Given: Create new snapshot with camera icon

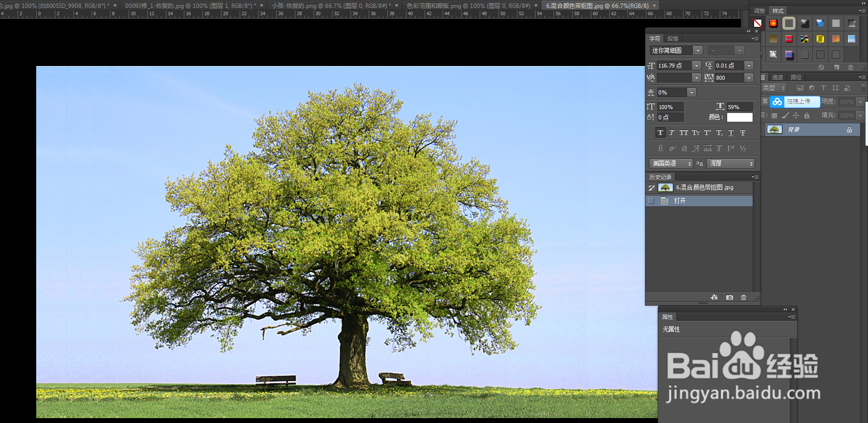Looking at the screenshot, I should (x=730, y=297).
